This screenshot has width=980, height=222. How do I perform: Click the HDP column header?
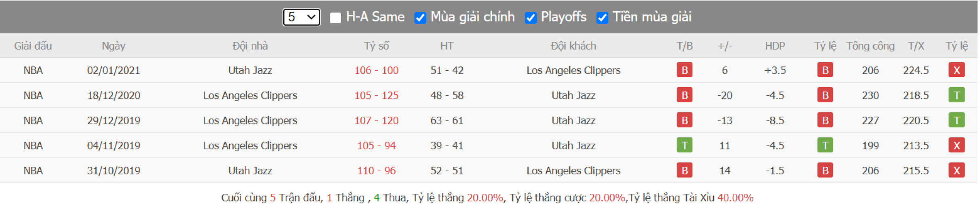pos(775,46)
